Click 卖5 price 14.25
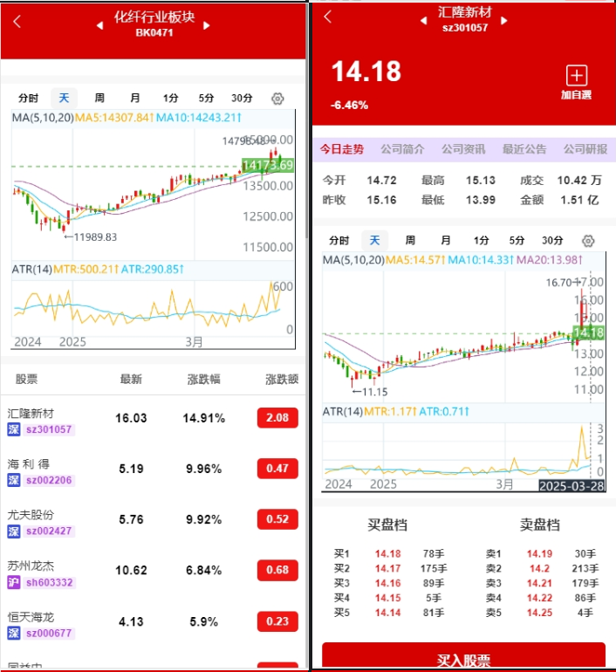Screen dimensions: 616x672 [540, 613]
